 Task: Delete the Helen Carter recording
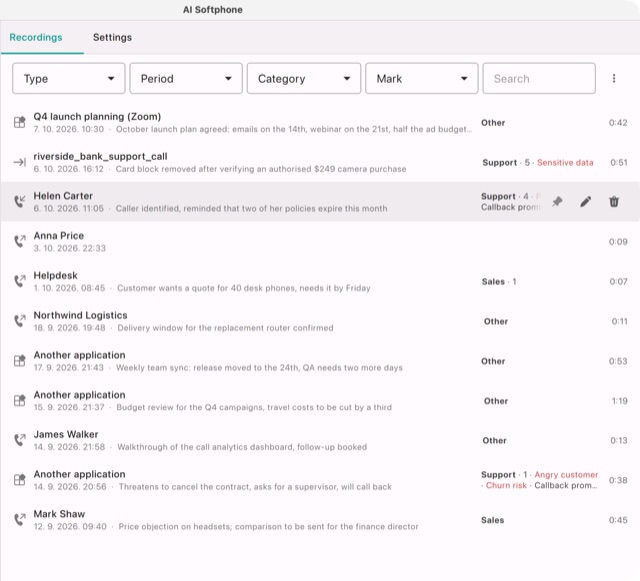pyautogui.click(x=614, y=201)
